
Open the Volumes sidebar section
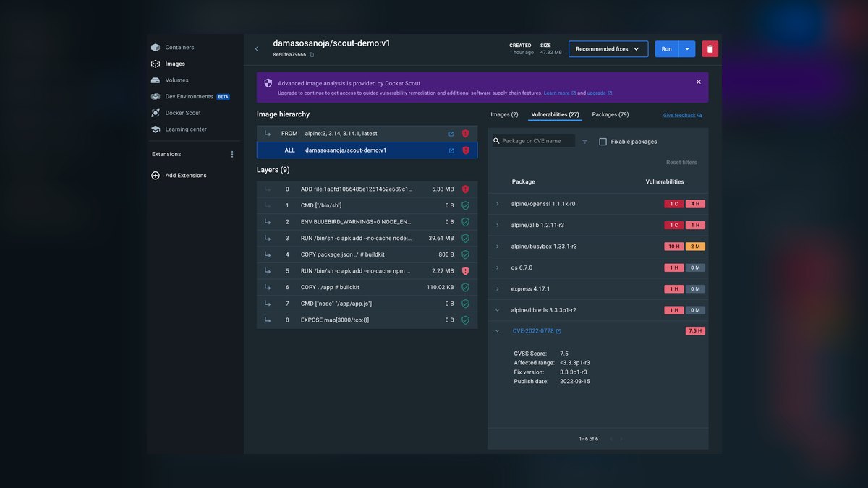(176, 80)
